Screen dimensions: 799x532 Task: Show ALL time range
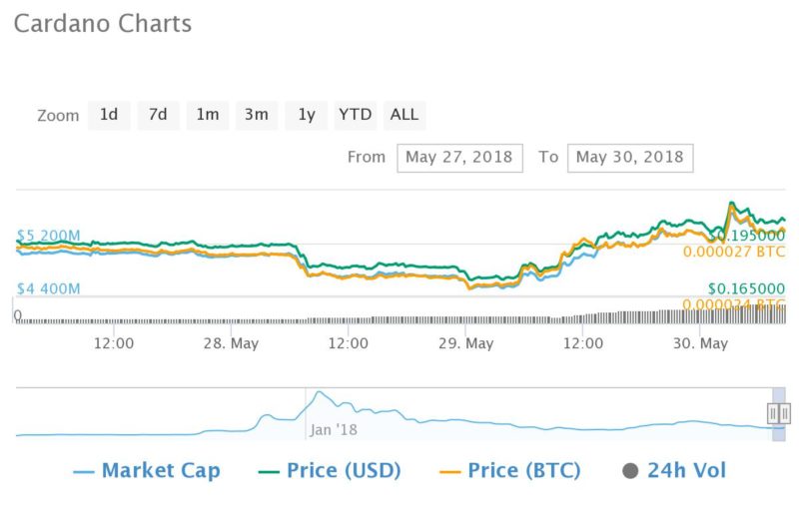(404, 115)
